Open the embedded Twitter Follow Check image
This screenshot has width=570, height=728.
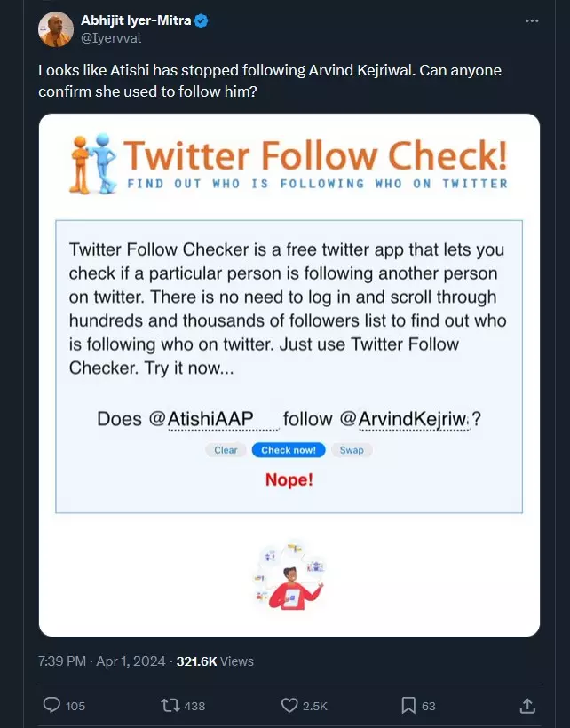pos(289,376)
